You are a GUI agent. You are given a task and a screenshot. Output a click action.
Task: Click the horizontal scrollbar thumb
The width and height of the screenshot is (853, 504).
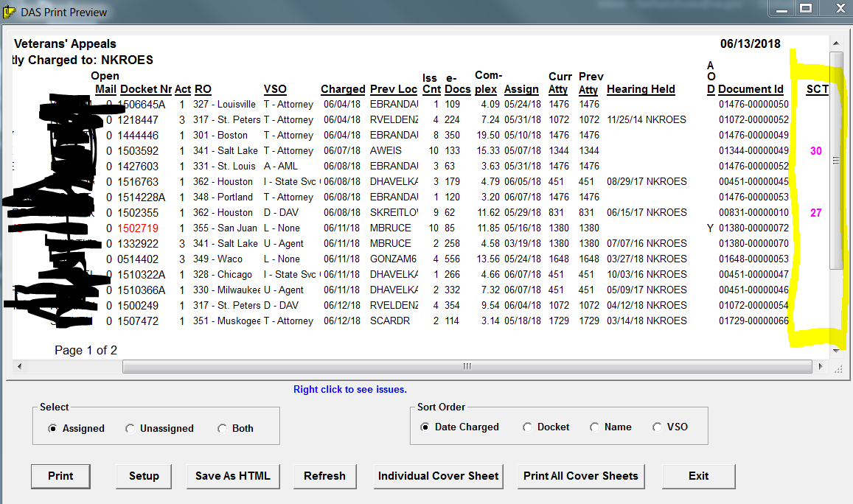coord(467,366)
